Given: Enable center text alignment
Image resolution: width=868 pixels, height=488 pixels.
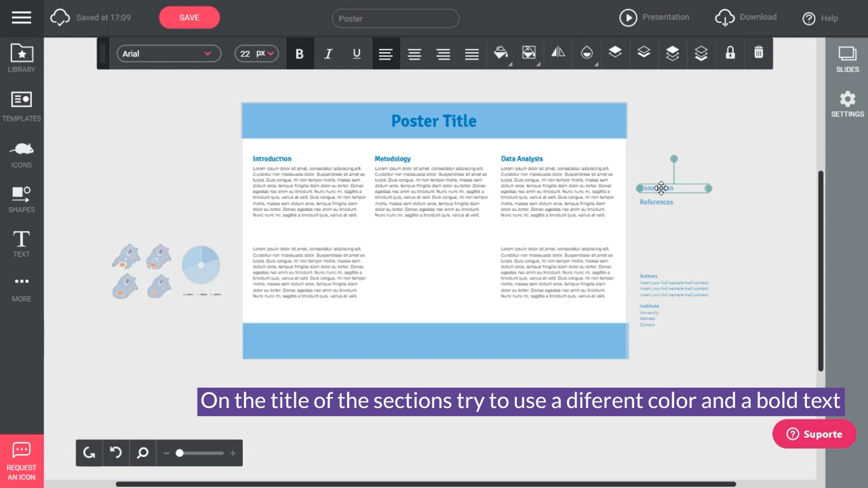Looking at the screenshot, I should click(414, 53).
